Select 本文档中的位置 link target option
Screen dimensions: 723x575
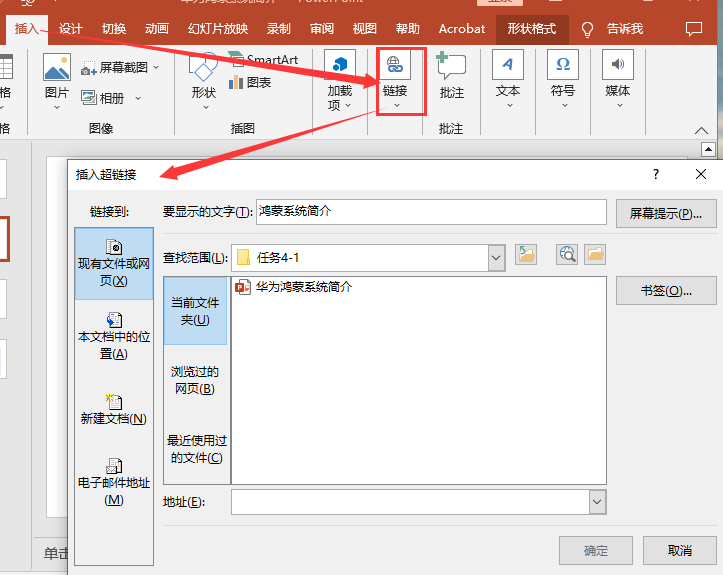(114, 336)
